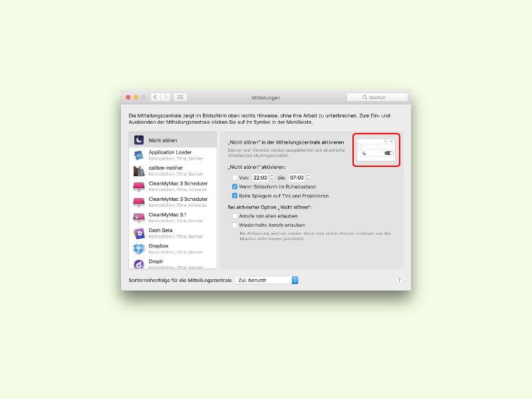532x399 pixels.
Task: Open calibre-notifier notification settings
Action: coord(173,171)
